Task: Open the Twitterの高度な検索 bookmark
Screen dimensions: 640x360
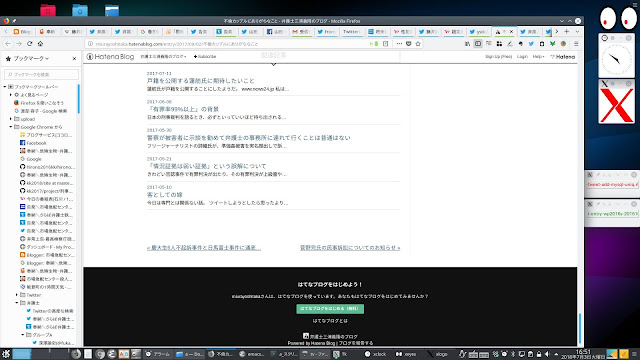Action: tap(49, 311)
